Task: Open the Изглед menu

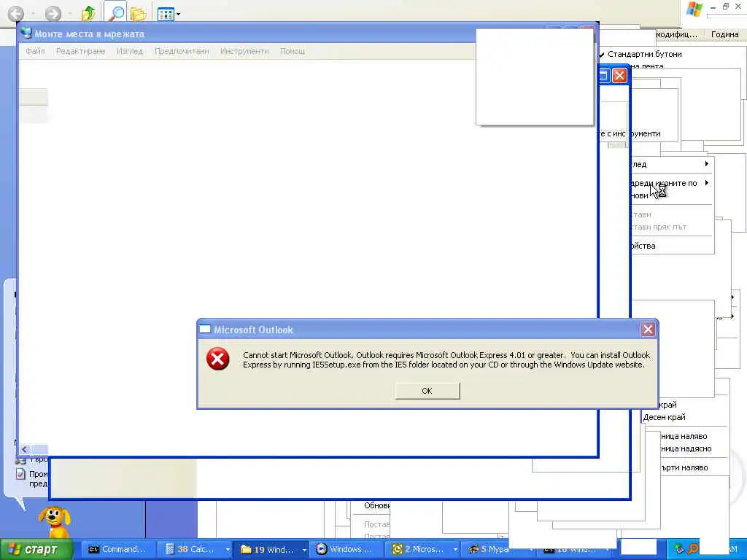Action: pos(130,51)
